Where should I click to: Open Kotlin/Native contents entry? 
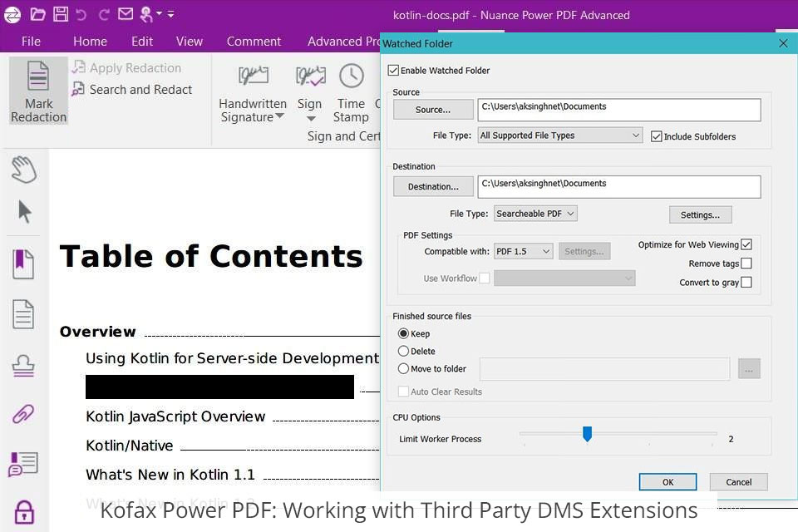[130, 446]
